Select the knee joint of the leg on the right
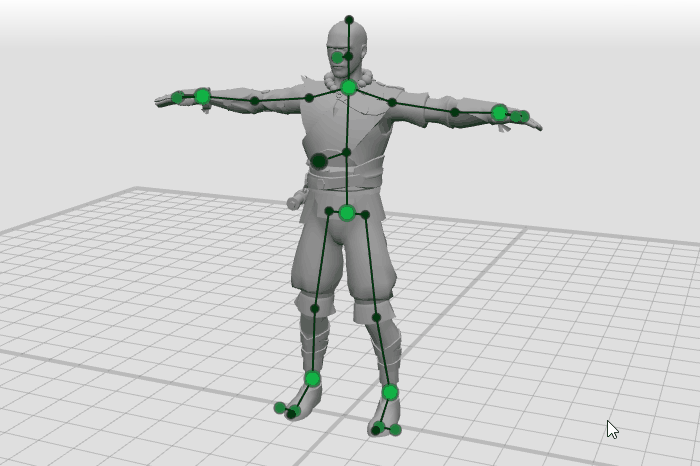This screenshot has width=700, height=466. tap(376, 317)
